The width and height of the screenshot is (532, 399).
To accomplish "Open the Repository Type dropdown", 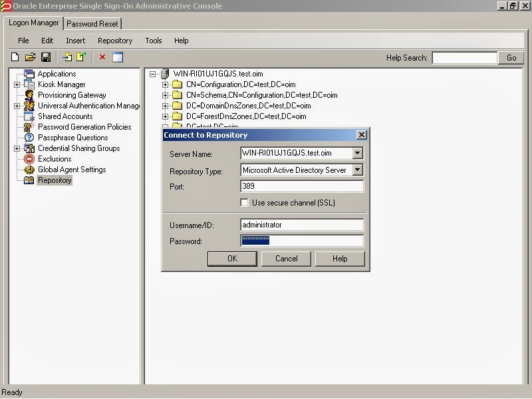I will (357, 169).
